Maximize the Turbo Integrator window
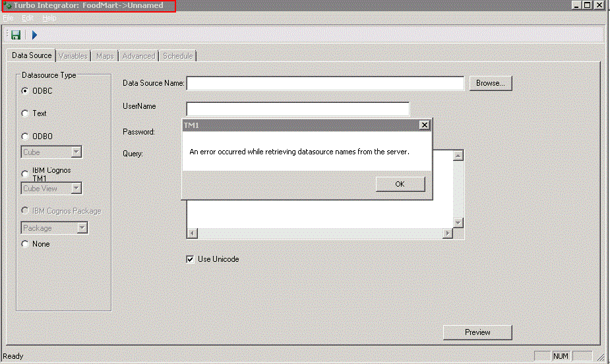 [x=588, y=5]
